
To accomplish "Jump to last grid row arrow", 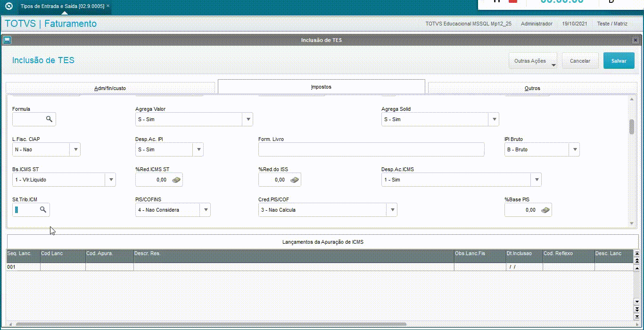I will tap(637, 316).
